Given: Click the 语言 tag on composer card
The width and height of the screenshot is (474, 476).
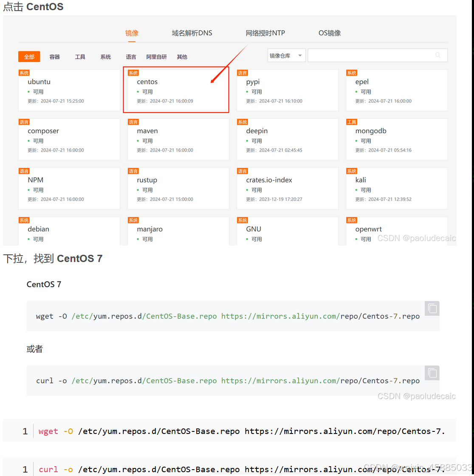Looking at the screenshot, I should click(x=24, y=122).
